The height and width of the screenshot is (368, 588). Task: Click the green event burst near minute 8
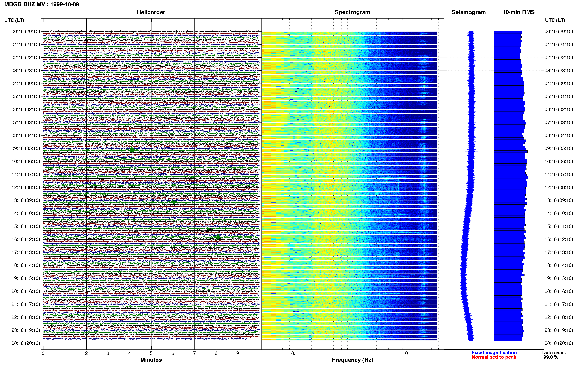[x=218, y=237]
